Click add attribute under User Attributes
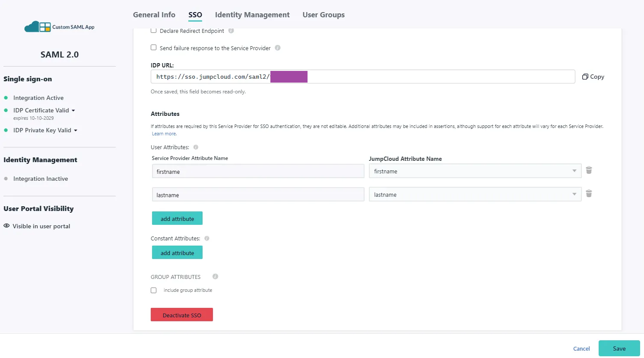The width and height of the screenshot is (644, 358). click(x=177, y=218)
